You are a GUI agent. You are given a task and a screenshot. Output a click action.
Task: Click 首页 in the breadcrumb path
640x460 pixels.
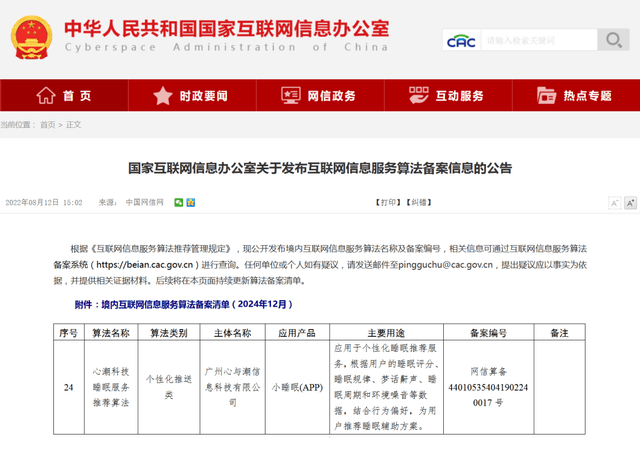(47, 125)
